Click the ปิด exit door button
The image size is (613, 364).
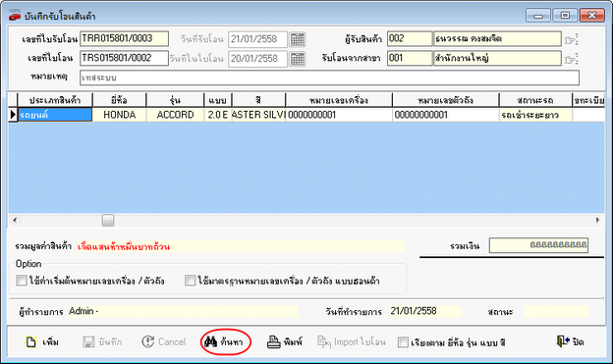click(570, 342)
